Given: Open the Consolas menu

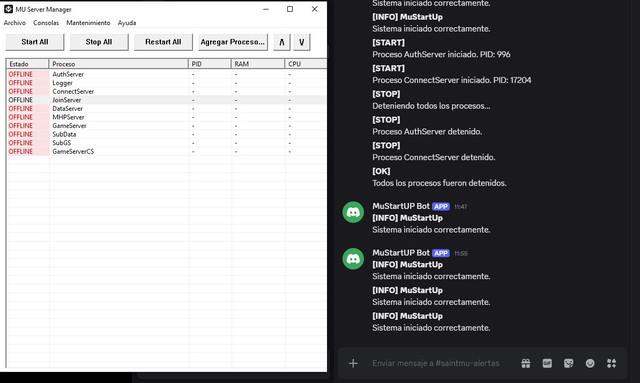Looking at the screenshot, I should pyautogui.click(x=46, y=23).
